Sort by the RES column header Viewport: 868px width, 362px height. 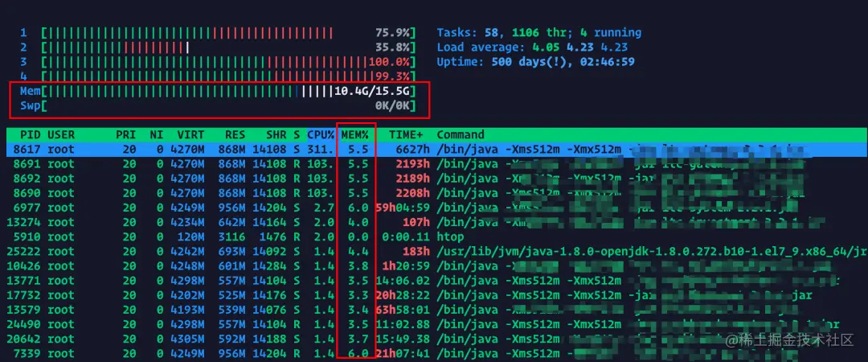[x=235, y=134]
